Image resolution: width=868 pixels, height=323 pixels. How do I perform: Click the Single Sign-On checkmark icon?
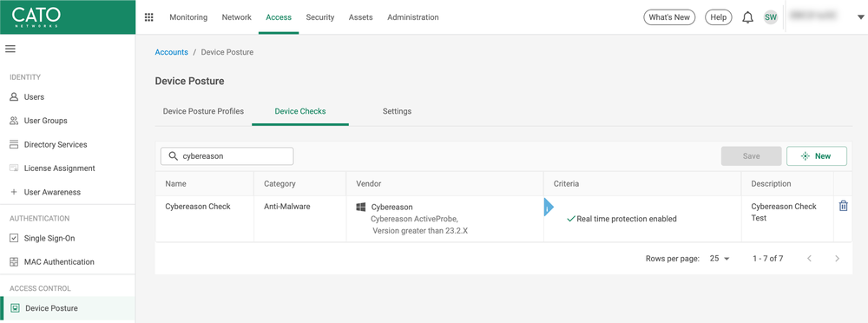[x=15, y=238]
